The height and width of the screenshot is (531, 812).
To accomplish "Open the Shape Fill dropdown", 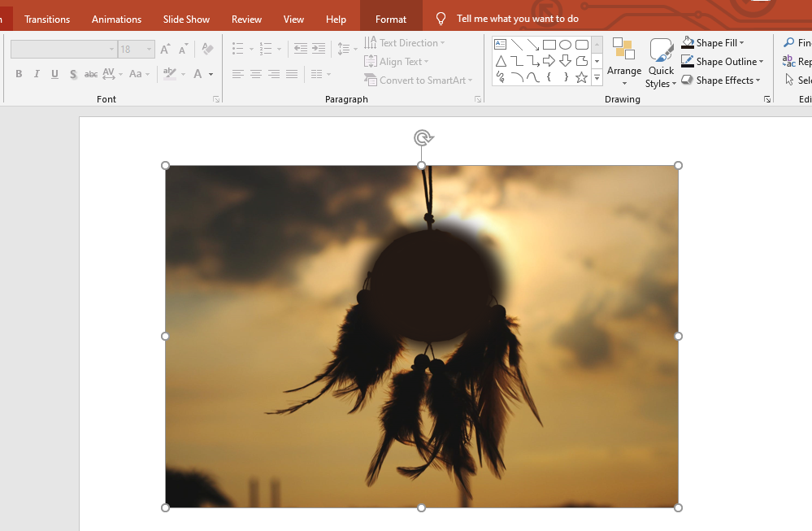I will click(741, 43).
